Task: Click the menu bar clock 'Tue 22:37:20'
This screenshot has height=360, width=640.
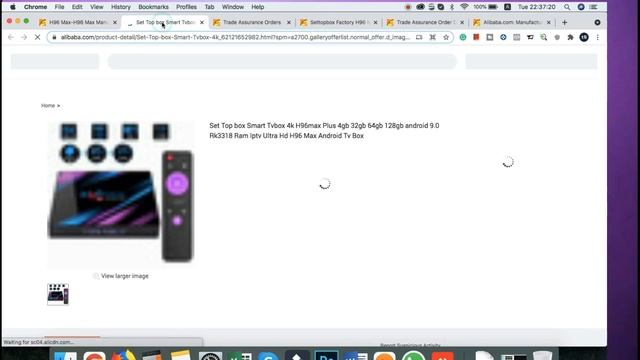Action: [x=536, y=7]
